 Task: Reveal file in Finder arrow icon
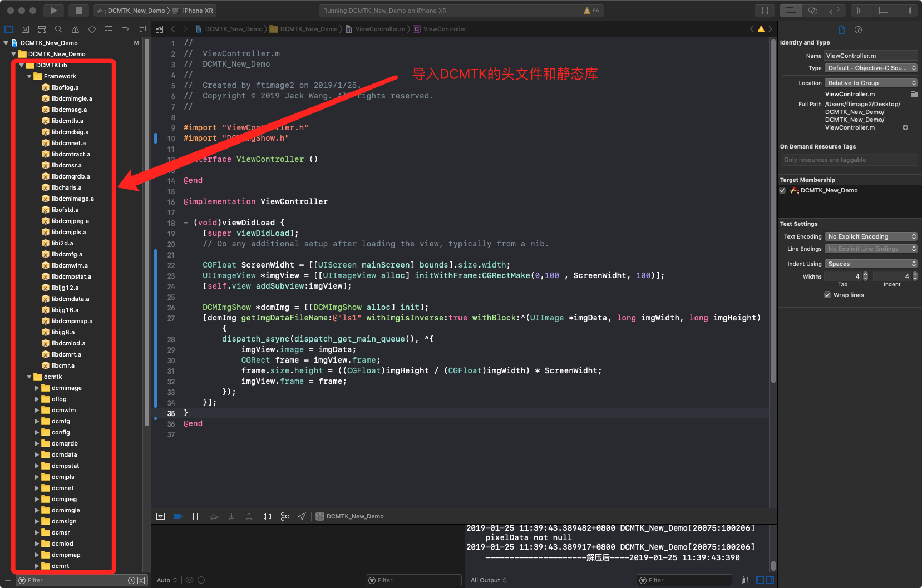point(905,127)
